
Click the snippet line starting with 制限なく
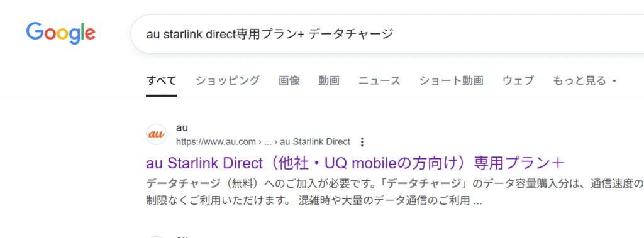click(x=314, y=201)
